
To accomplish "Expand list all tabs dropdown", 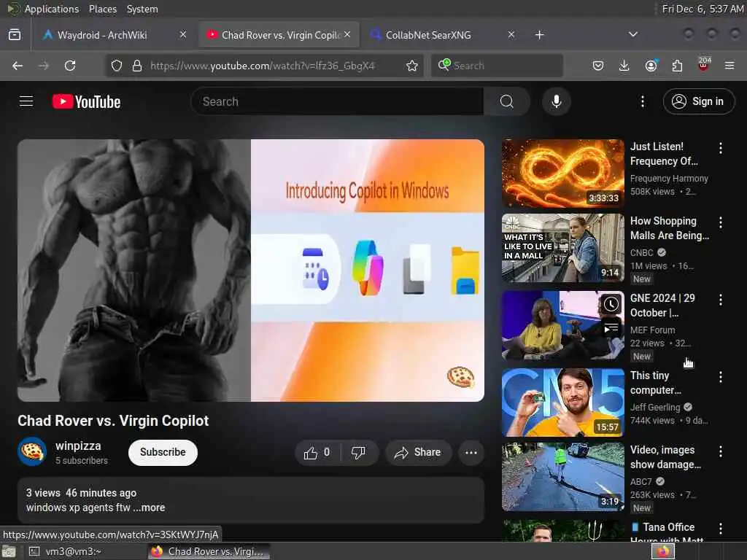I will coord(632,34).
